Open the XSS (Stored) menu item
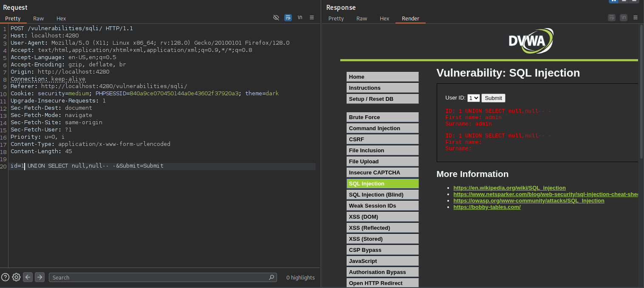This screenshot has width=644, height=288. pyautogui.click(x=383, y=239)
